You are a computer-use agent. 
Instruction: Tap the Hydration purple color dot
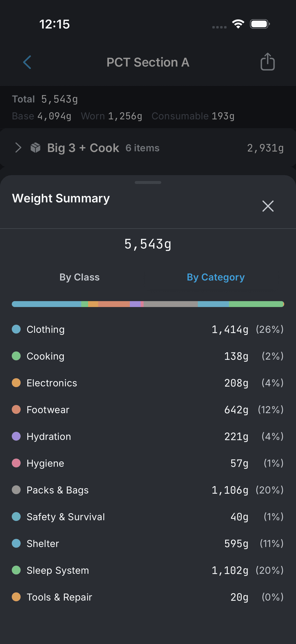(16, 436)
